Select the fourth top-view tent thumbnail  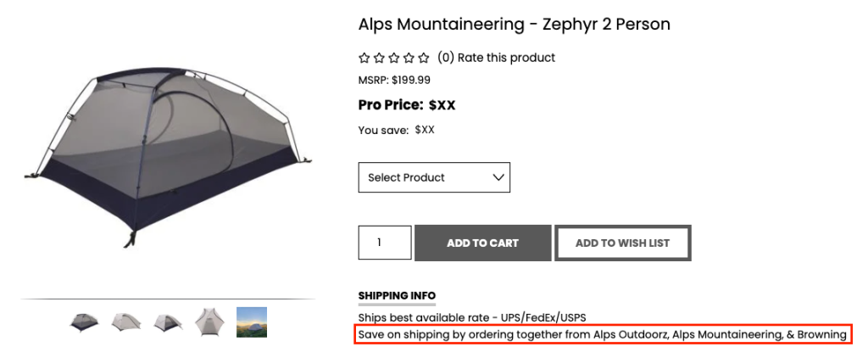209,322
